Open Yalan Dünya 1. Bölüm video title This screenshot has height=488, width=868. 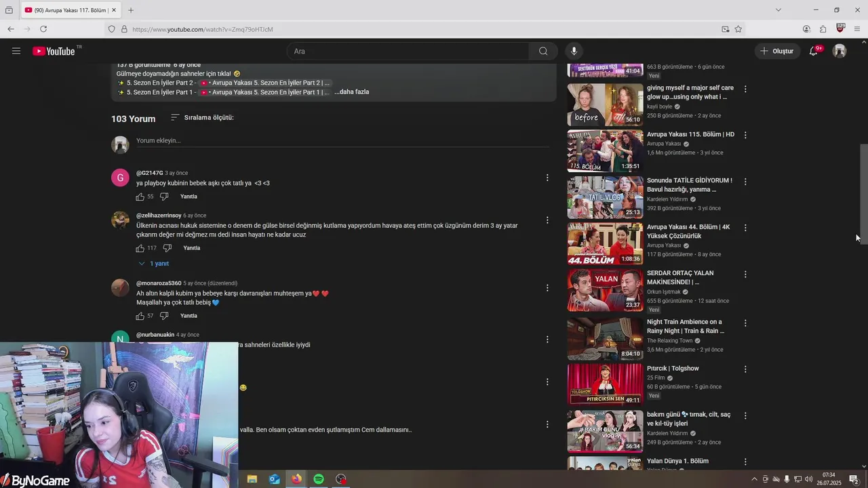677,461
